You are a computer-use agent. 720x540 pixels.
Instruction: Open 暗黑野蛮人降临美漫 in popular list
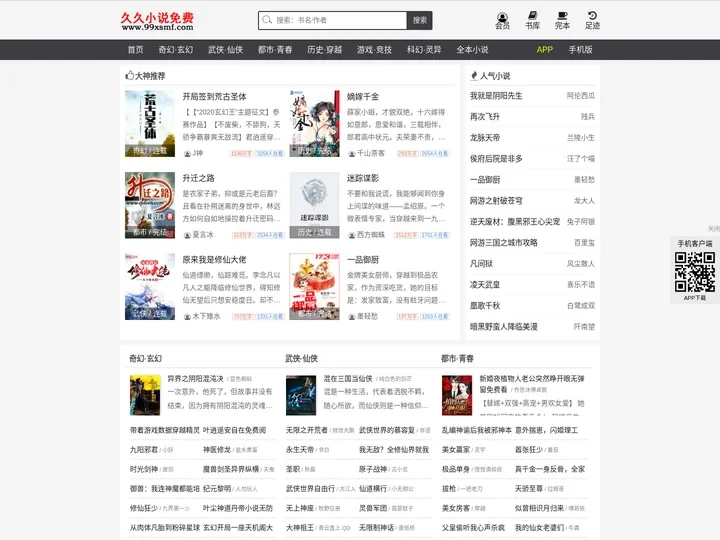[503, 327]
